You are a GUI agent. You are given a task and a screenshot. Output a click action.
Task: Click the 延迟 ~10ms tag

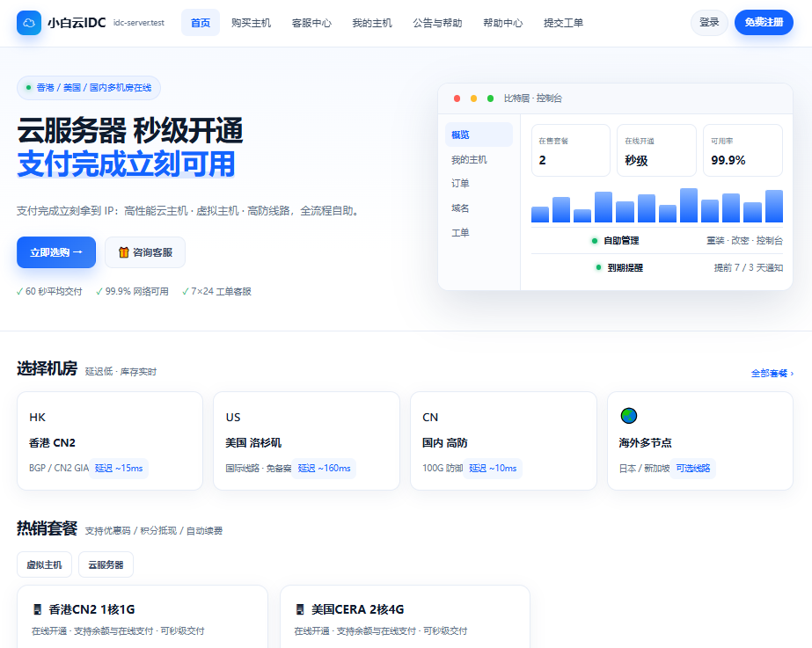[x=493, y=469]
